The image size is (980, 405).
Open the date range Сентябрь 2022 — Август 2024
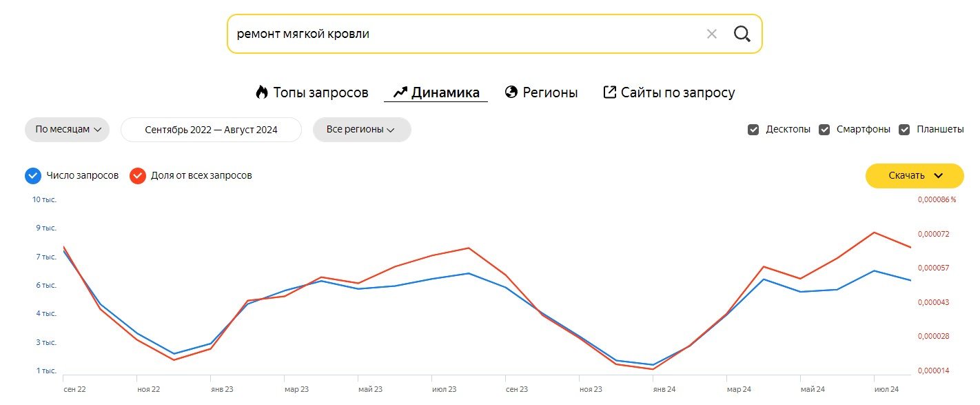[x=211, y=130]
